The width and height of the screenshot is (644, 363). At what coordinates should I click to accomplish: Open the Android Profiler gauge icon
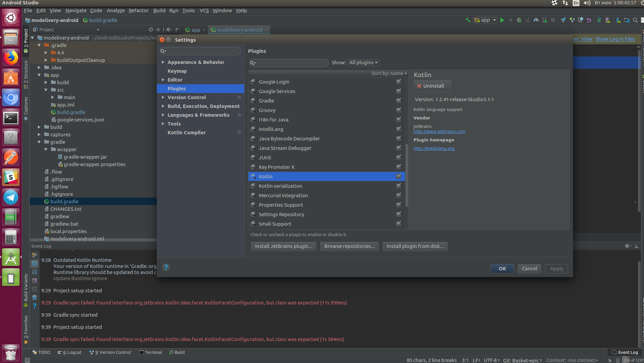pos(536,20)
